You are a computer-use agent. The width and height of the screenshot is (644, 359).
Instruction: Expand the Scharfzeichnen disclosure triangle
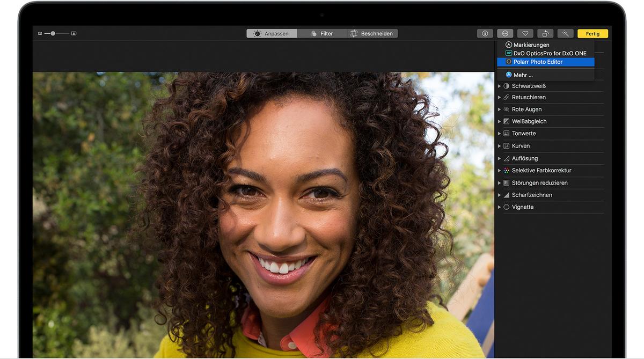(499, 195)
